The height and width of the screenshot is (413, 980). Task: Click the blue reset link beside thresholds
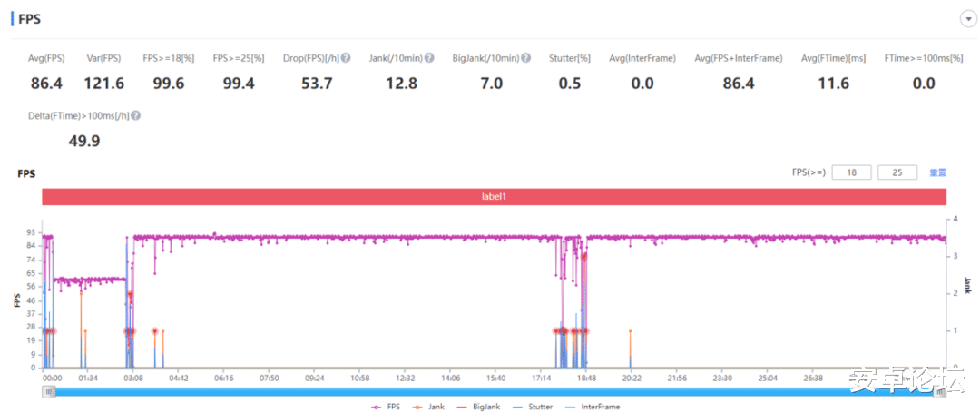[x=937, y=173]
